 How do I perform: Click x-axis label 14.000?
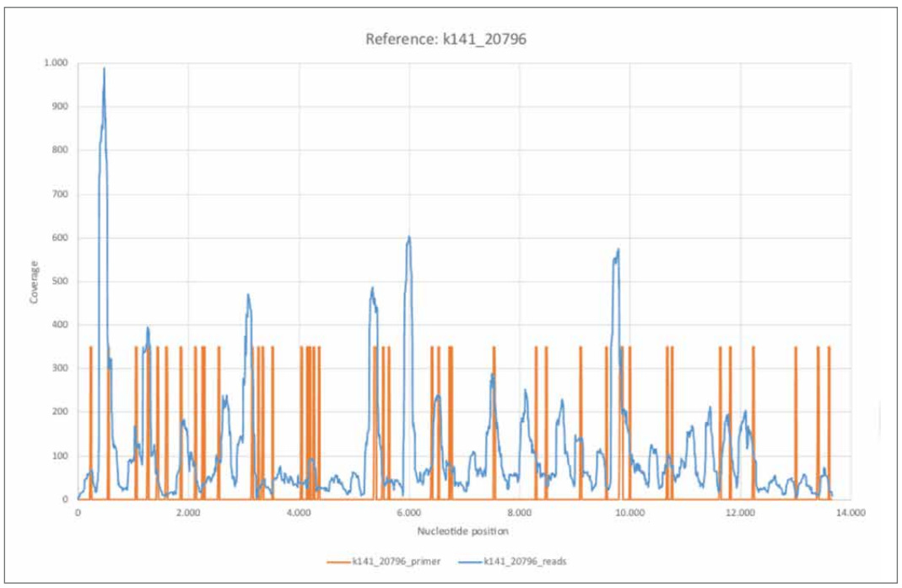[x=851, y=513]
